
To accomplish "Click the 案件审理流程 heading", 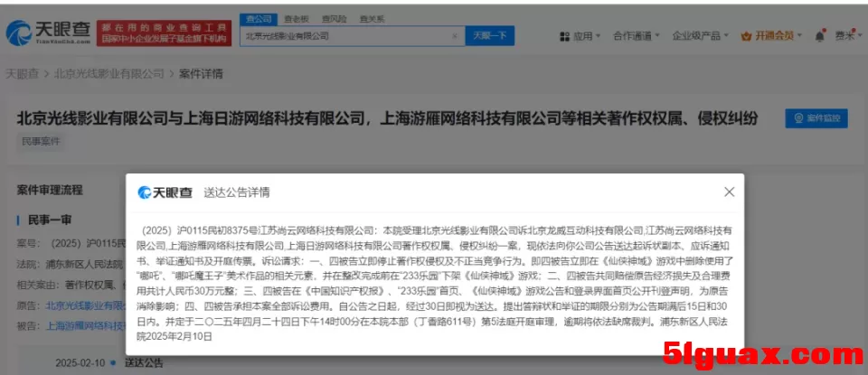I will [50, 191].
